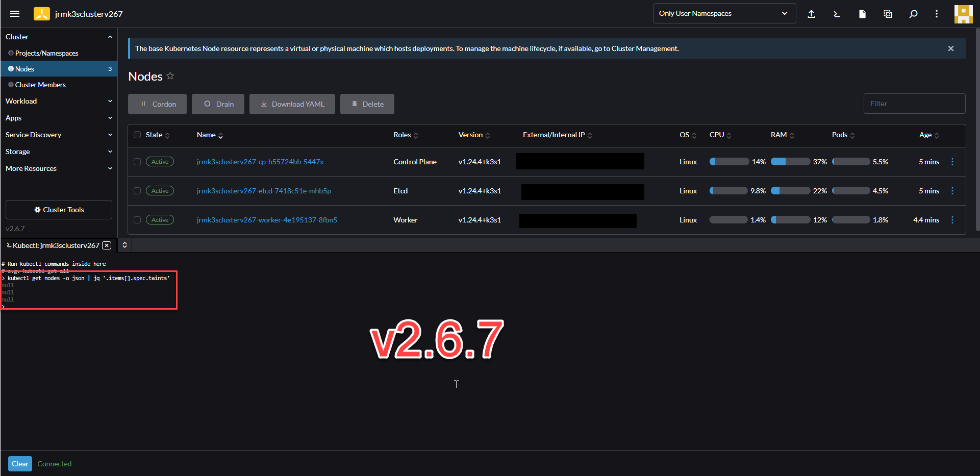
Task: Launch the kubectl shell
Action: (x=837, y=14)
